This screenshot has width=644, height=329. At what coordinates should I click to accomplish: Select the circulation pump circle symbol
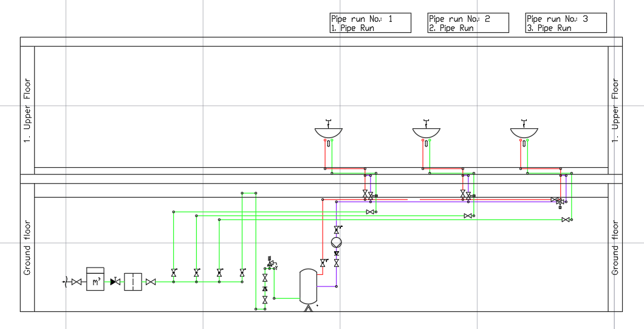[x=337, y=242]
